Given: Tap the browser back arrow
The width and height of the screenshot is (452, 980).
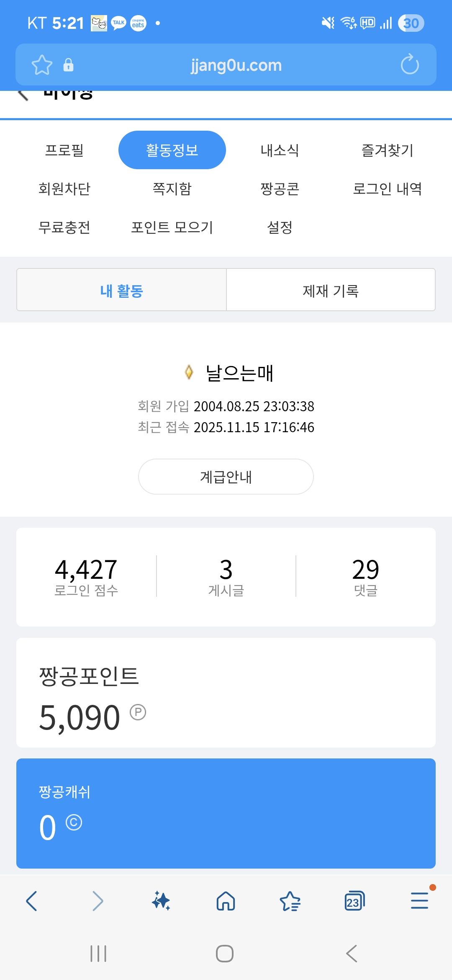Looking at the screenshot, I should coord(31,901).
